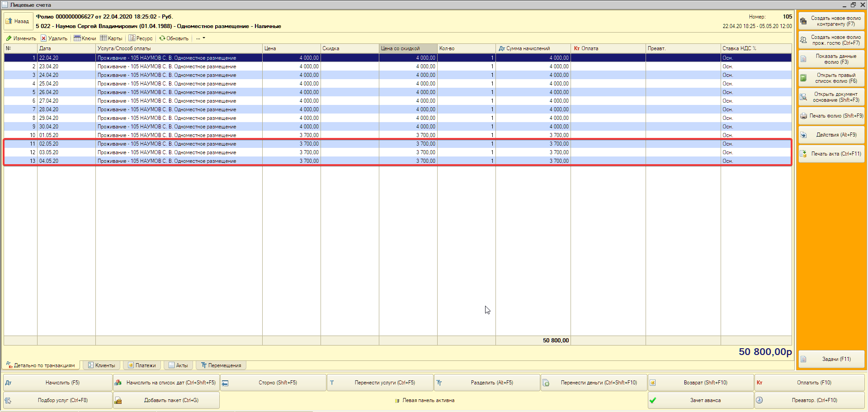Image resolution: width=868 pixels, height=412 pixels.
Task: Open Задачи (F11) button
Action: (x=831, y=359)
